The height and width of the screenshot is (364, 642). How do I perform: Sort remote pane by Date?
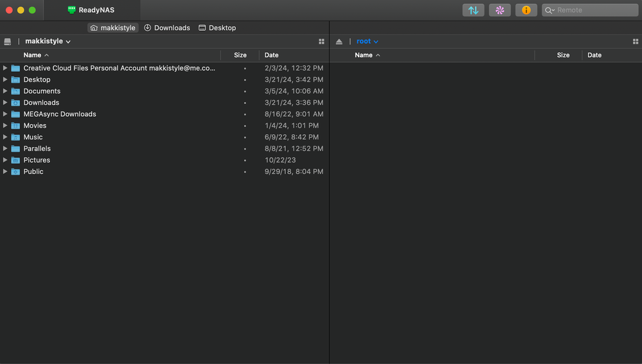click(594, 55)
